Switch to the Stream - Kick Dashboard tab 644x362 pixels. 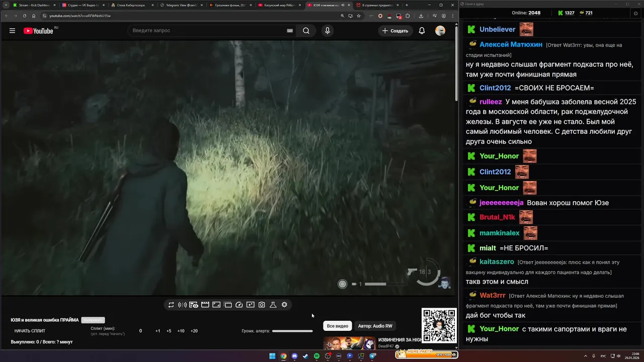tap(34, 5)
